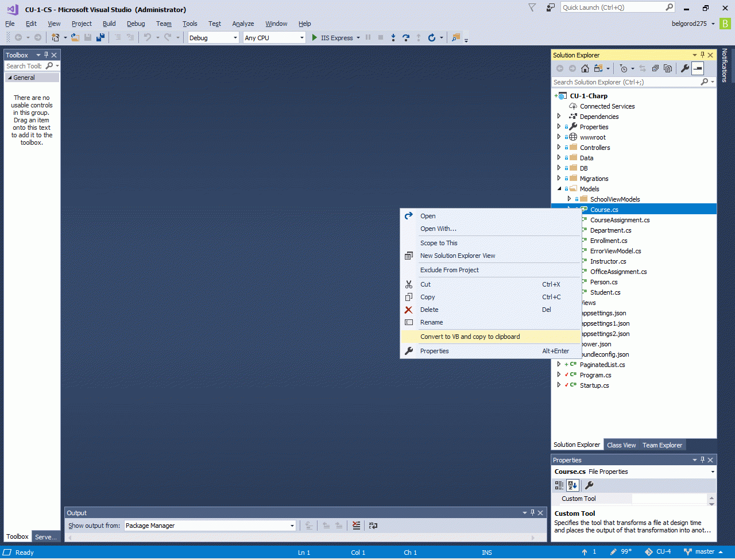Image resolution: width=735 pixels, height=560 pixels.
Task: Click the Pending Changes Filter clock icon
Action: tap(624, 68)
